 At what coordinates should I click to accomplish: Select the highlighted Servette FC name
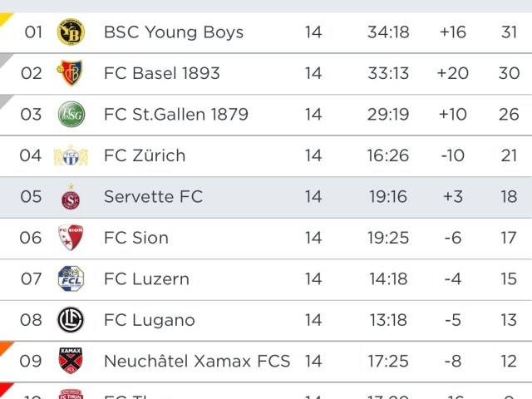pos(153,197)
